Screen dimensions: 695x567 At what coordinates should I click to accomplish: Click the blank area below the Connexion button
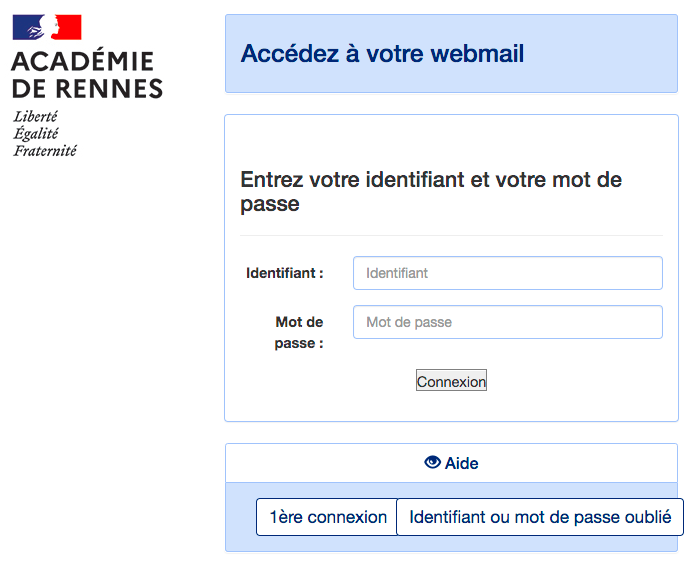pos(451,406)
